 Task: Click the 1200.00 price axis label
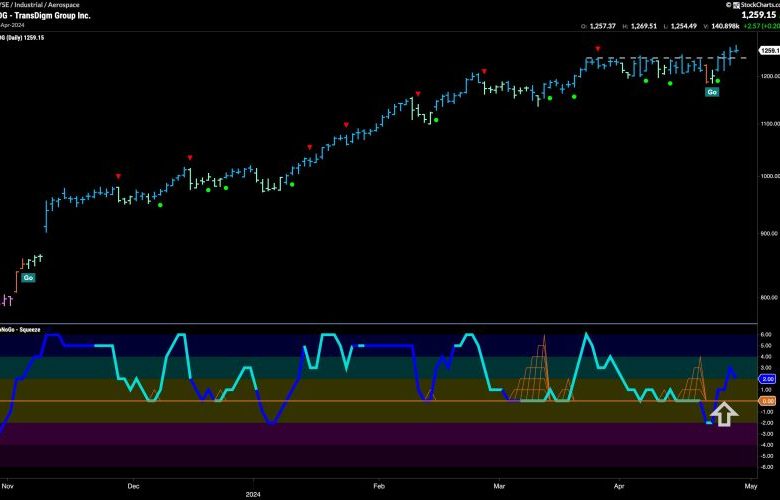point(769,76)
